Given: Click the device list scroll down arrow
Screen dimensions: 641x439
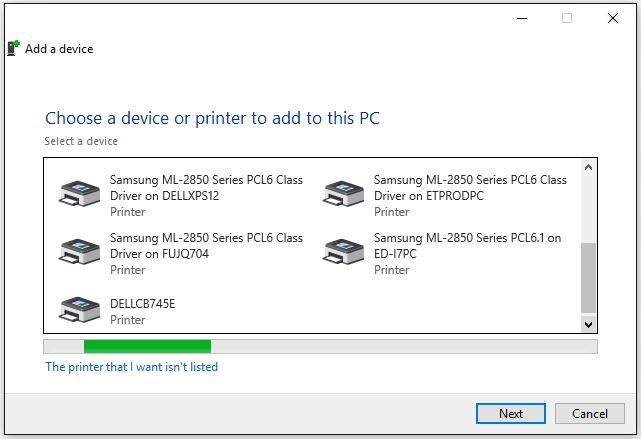Looking at the screenshot, I should point(588,325).
